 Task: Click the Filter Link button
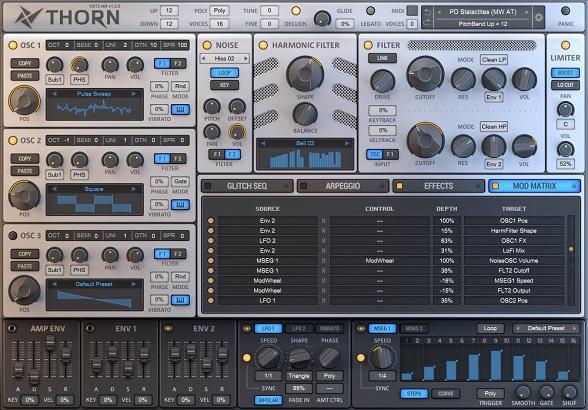click(x=382, y=58)
